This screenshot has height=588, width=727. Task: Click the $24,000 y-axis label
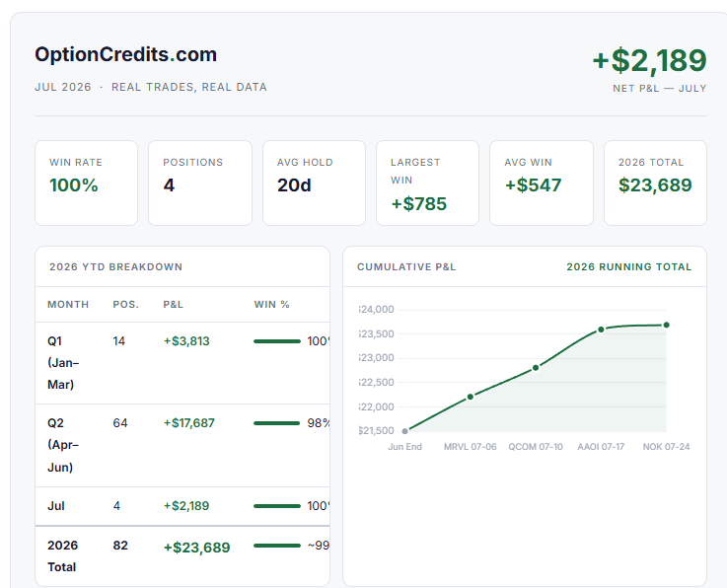[x=377, y=310]
